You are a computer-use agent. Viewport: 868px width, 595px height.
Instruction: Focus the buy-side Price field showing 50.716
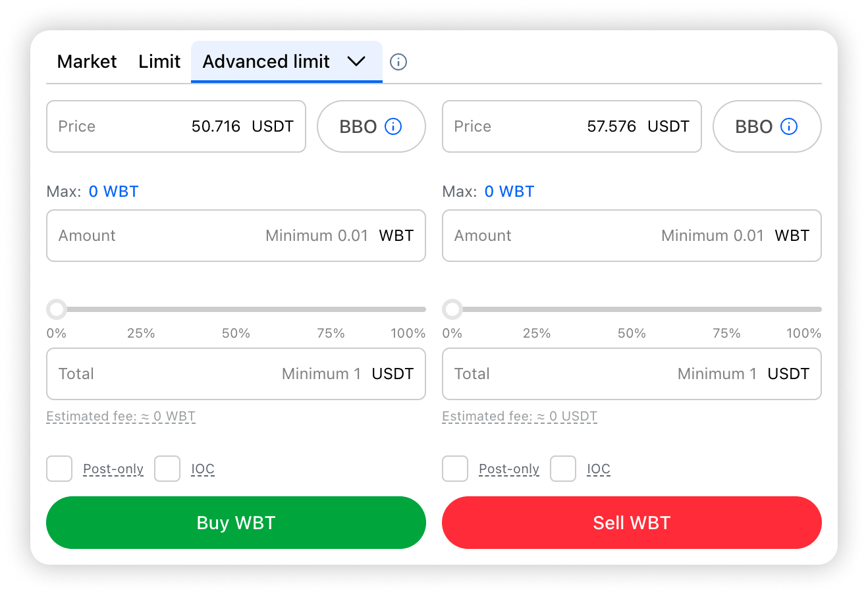pos(176,126)
